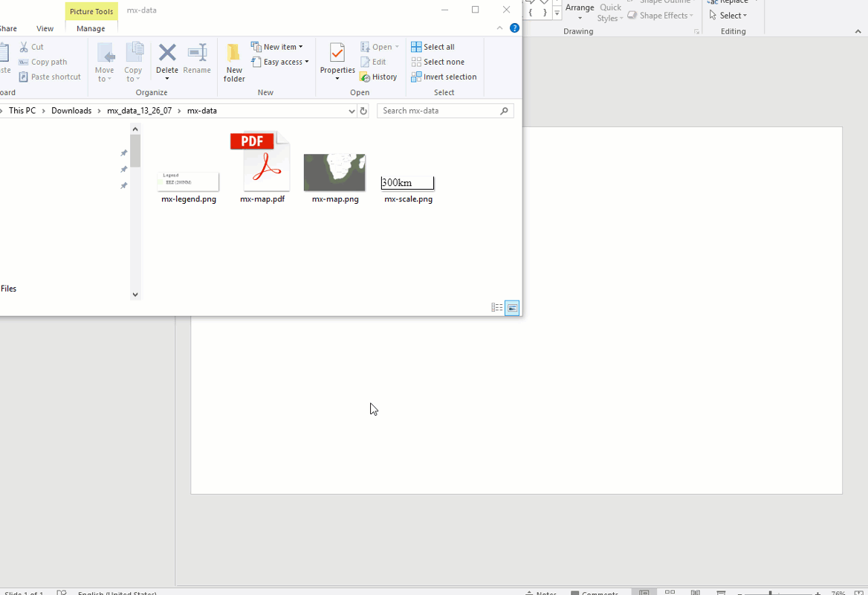Click the Cut scissors icon in Explorer
Viewport: 868px width, 595px height.
pos(24,47)
